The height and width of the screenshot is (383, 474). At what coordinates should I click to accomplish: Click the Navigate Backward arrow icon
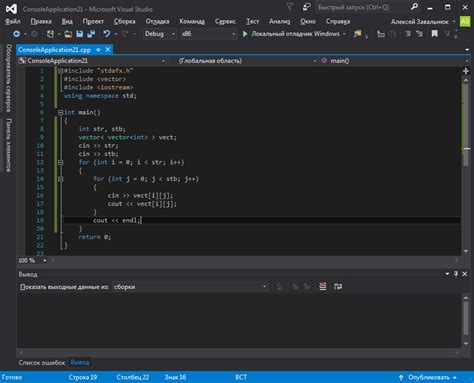(16, 34)
